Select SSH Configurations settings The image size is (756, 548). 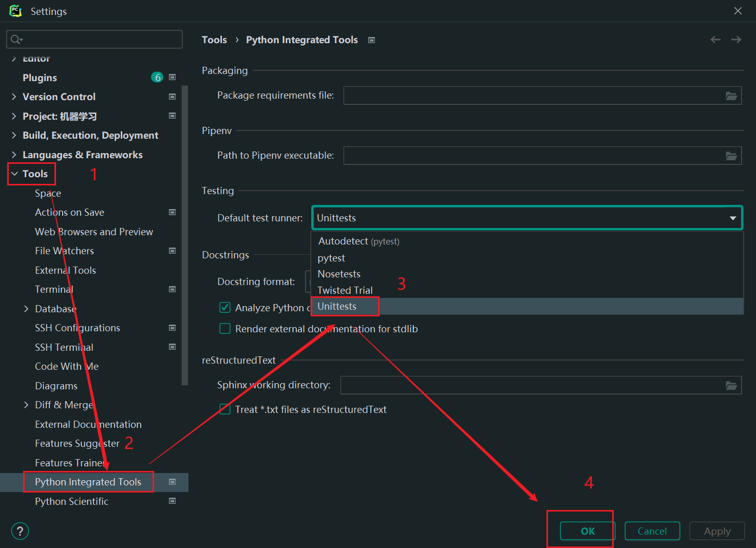78,328
